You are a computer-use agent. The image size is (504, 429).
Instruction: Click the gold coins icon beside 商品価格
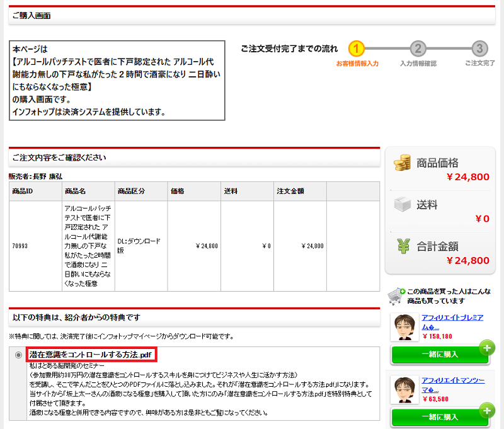coord(402,164)
